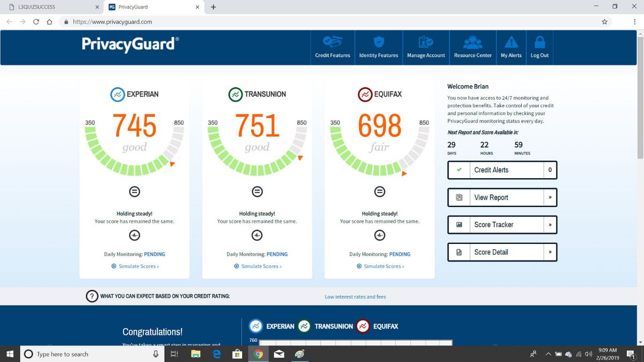
Task: Click the Manage Account clipboard icon
Action: click(x=426, y=42)
